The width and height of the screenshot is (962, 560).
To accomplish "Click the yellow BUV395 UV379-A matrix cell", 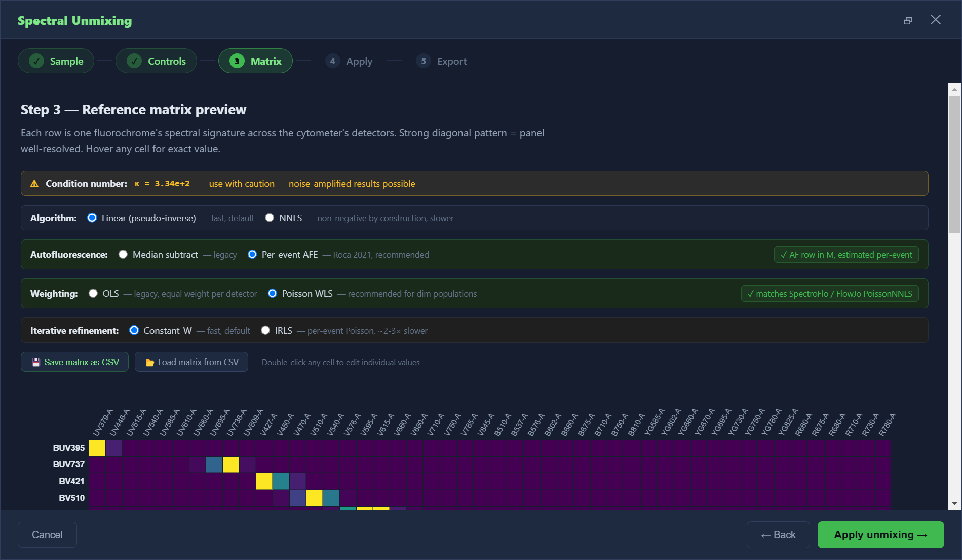I will click(x=97, y=448).
